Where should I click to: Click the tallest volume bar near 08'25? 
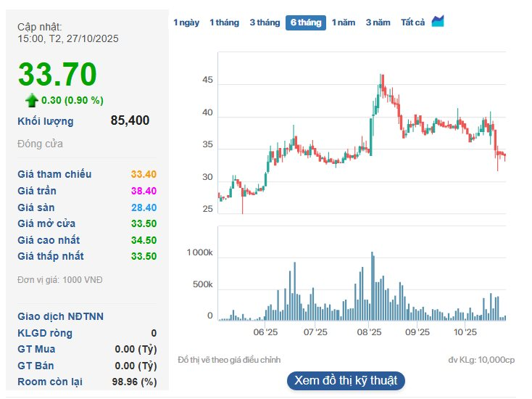[x=373, y=287]
